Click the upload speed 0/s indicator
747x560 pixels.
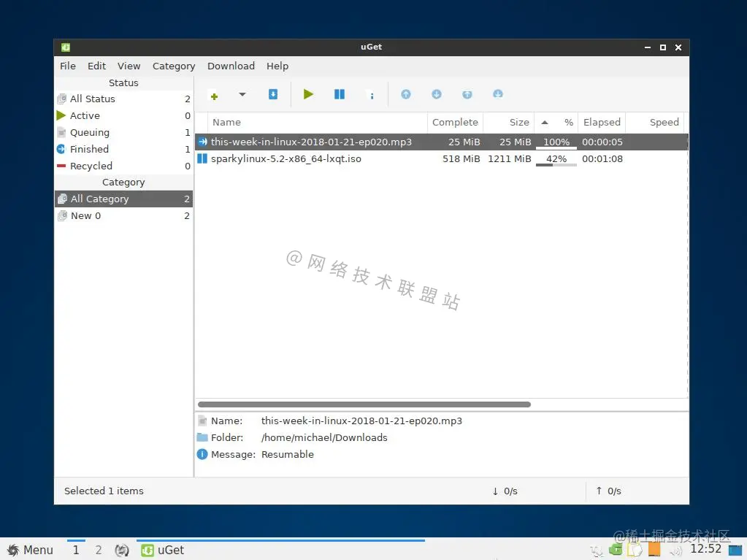tap(608, 491)
